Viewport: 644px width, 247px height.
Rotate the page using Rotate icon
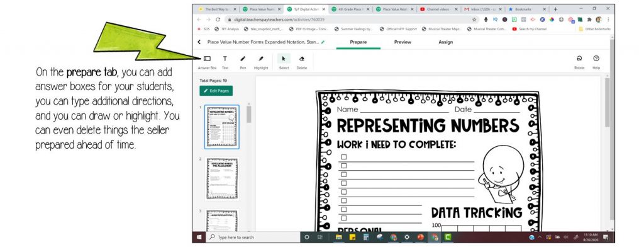click(579, 62)
